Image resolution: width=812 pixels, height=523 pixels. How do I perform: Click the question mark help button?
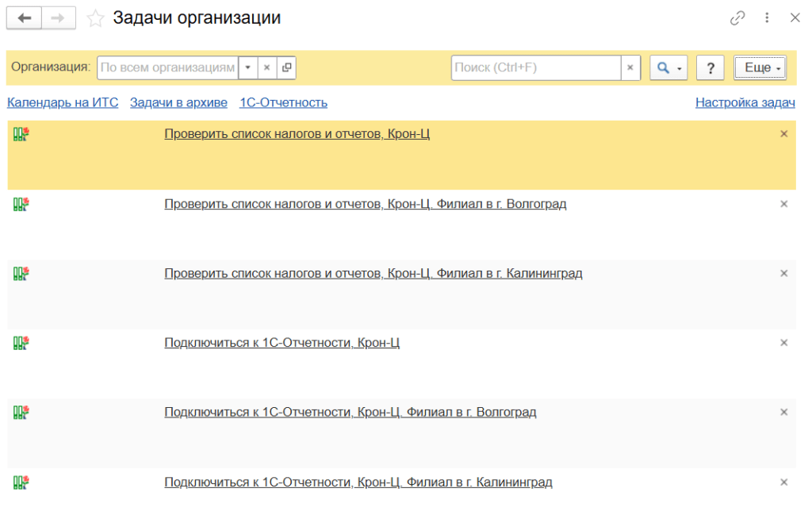coord(710,68)
